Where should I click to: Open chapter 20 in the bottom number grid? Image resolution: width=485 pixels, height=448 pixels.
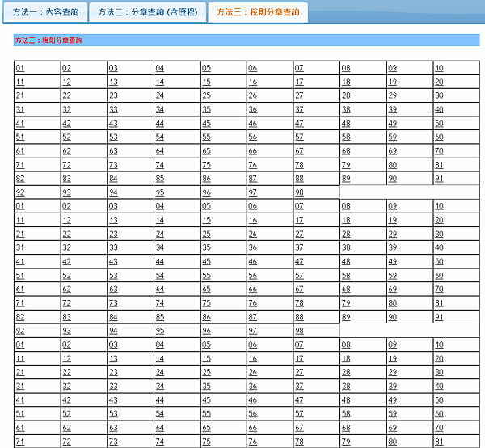click(439, 358)
